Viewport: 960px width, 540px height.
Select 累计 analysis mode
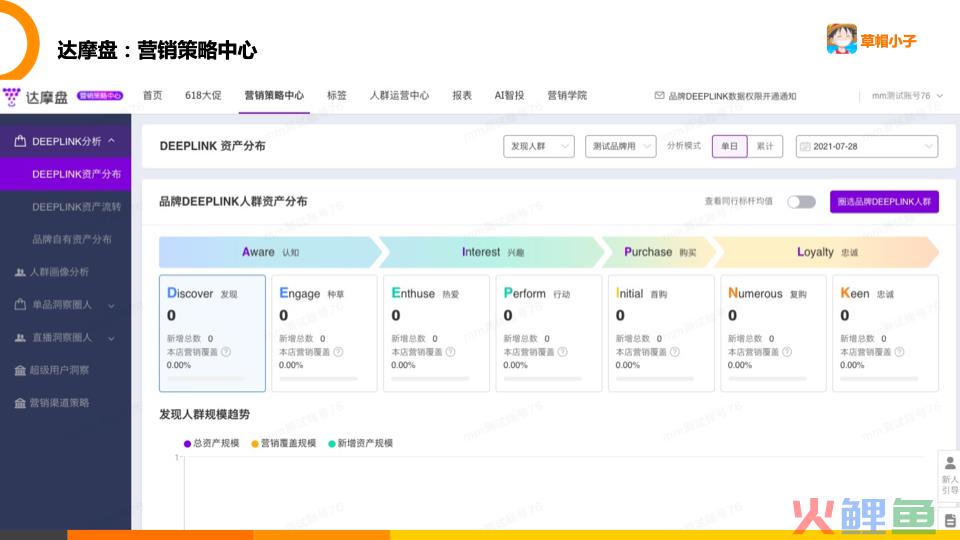765,146
